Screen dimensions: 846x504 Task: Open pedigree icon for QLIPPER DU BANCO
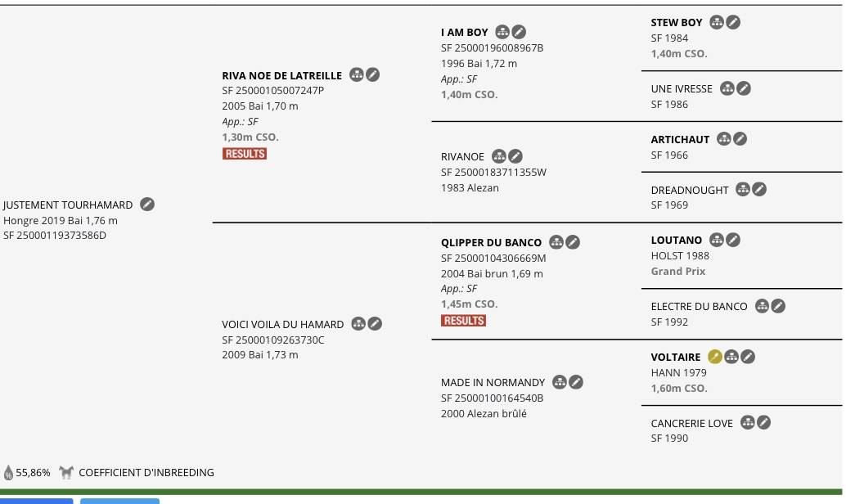click(556, 241)
